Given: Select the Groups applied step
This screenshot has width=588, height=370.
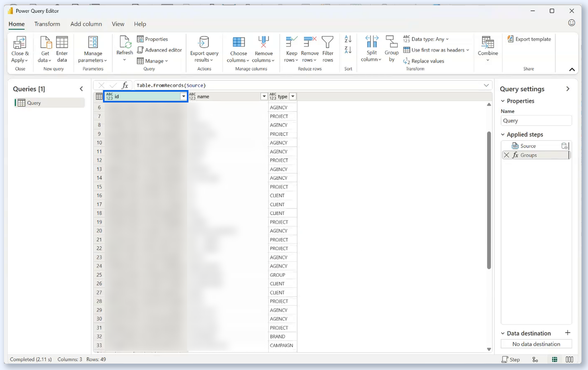Looking at the screenshot, I should [536, 155].
